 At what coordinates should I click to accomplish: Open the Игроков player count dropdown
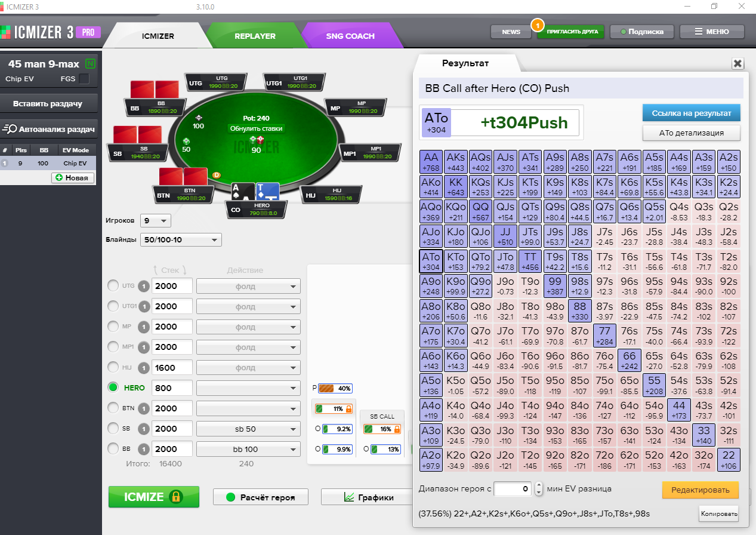(x=156, y=220)
